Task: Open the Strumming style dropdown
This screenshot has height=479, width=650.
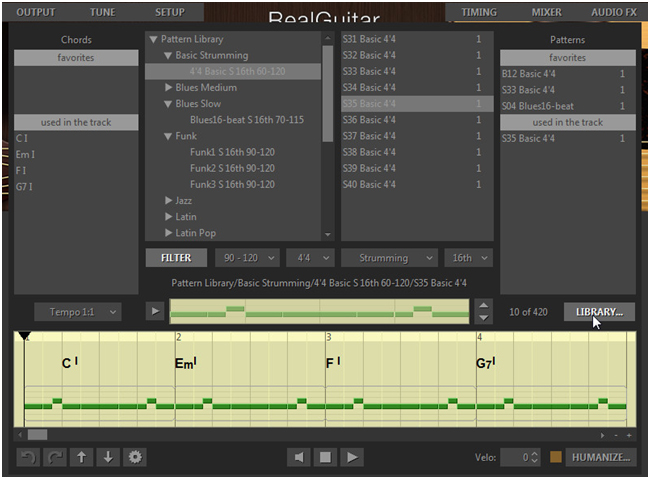Action: (389, 258)
